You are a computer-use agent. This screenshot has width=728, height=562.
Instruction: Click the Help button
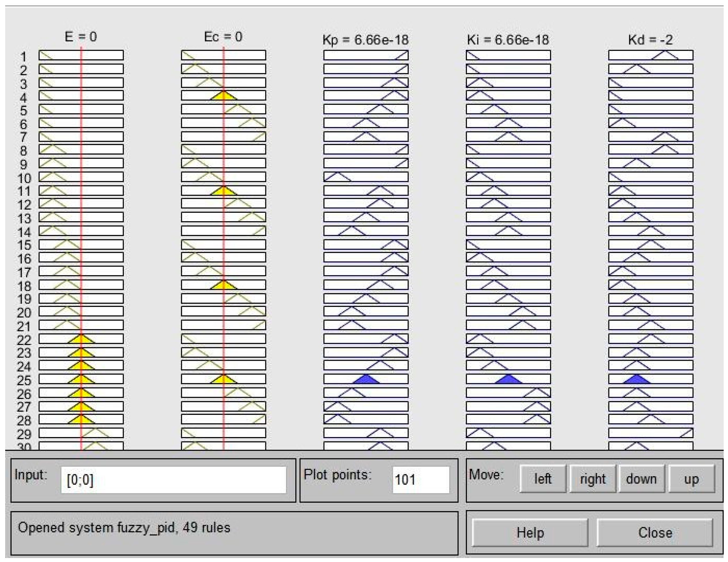(530, 532)
